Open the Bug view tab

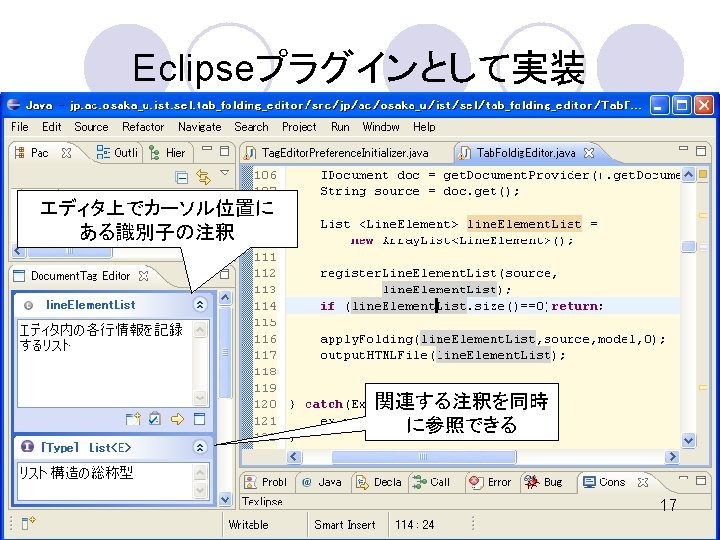[544, 482]
